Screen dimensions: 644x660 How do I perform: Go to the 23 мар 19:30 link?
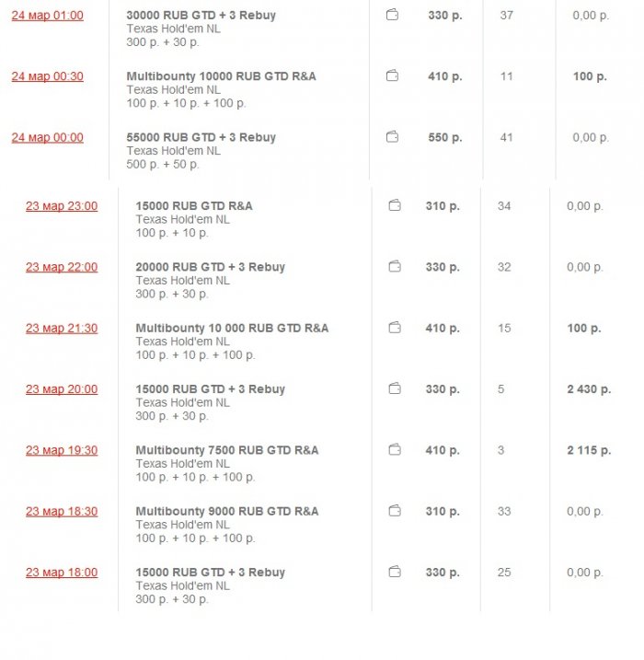click(61, 451)
